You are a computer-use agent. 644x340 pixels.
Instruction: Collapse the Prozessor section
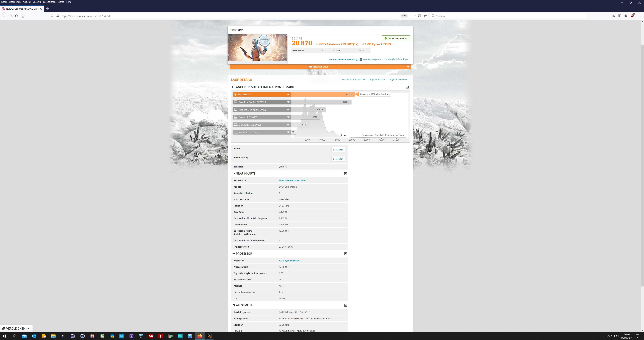tap(345, 254)
